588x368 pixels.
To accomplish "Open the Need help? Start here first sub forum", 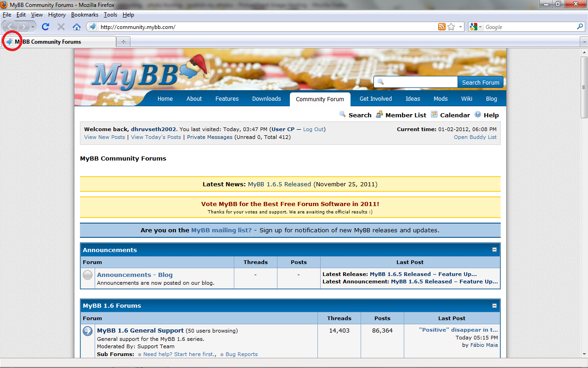I will (x=179, y=354).
